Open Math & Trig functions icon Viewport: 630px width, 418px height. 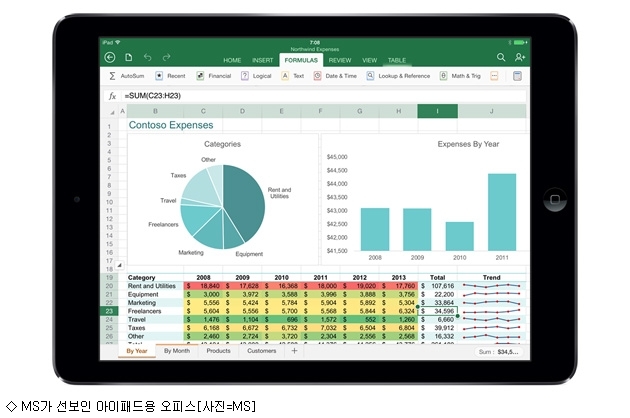[x=443, y=76]
